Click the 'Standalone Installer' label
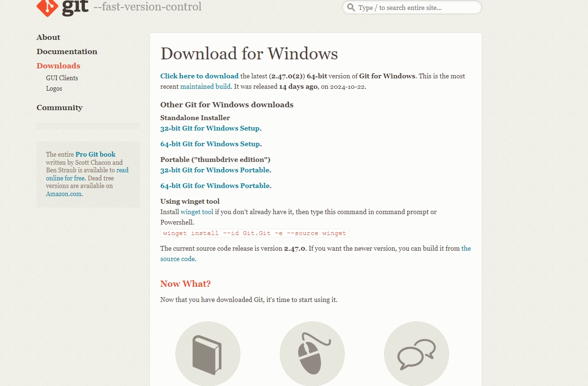Viewport: 588px width, 386px height. point(195,118)
